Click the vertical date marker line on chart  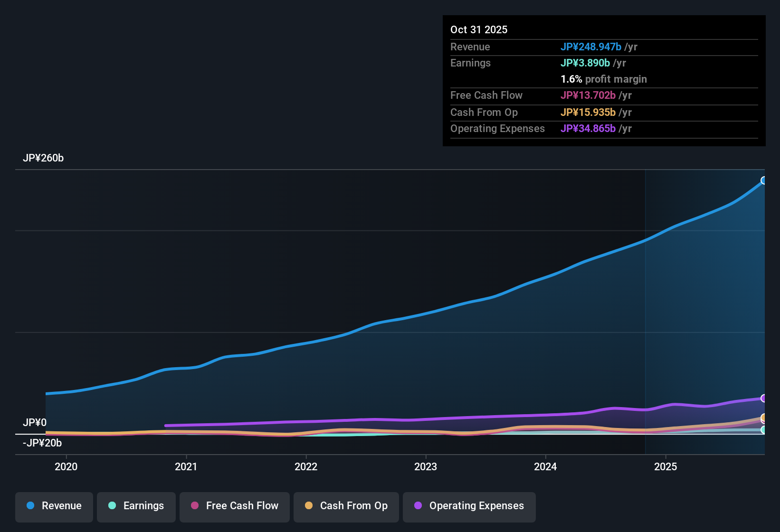click(645, 309)
